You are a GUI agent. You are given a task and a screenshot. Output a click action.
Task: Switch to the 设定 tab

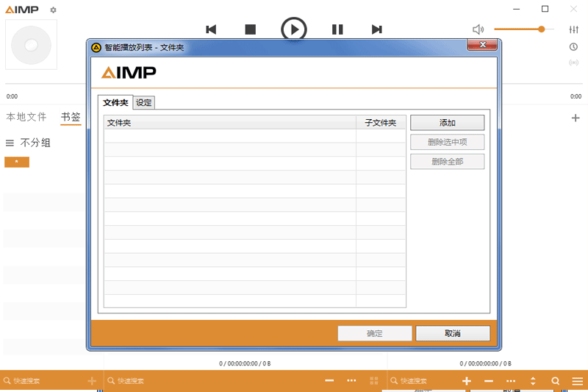tap(144, 103)
